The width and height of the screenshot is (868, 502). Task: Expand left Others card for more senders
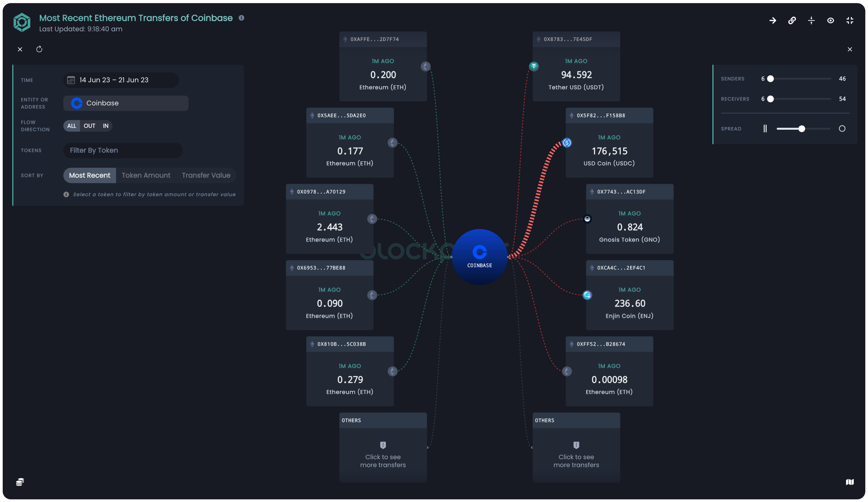(x=383, y=447)
